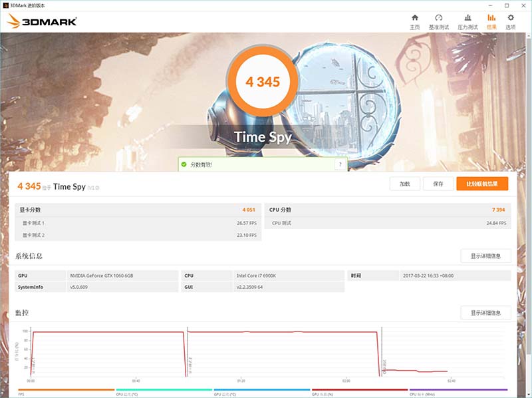Toggle the red GPU load legend bar

(x=360, y=390)
